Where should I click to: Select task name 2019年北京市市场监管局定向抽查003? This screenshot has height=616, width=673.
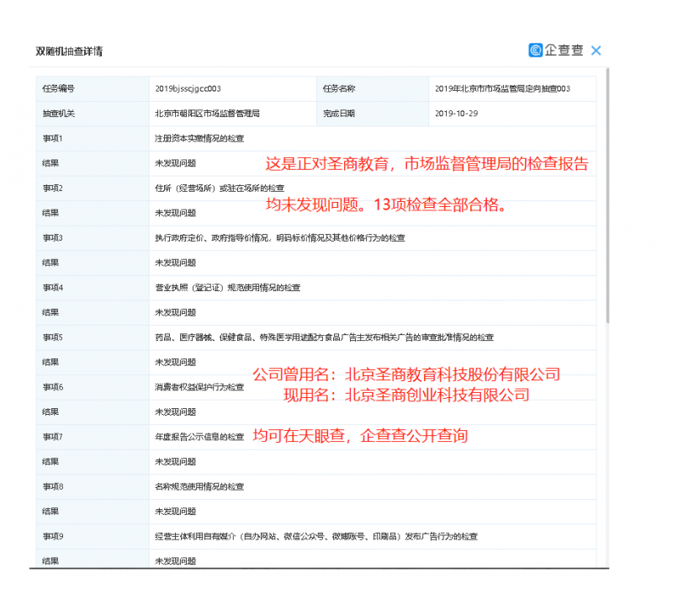point(502,89)
